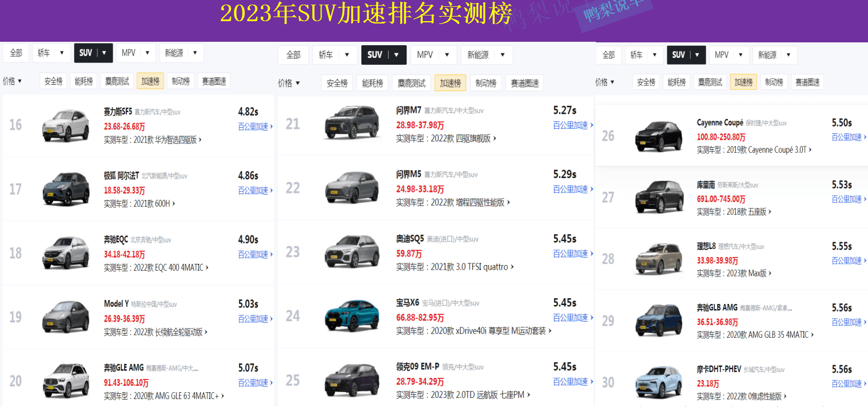Open the 问界M7 car thumbnail
This screenshot has height=407, width=868.
pos(352,123)
